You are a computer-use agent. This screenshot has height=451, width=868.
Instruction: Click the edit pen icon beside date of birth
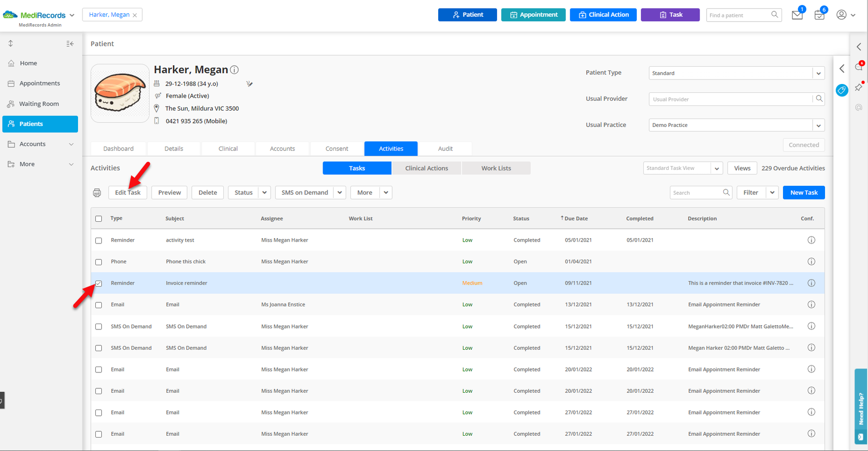coord(249,84)
